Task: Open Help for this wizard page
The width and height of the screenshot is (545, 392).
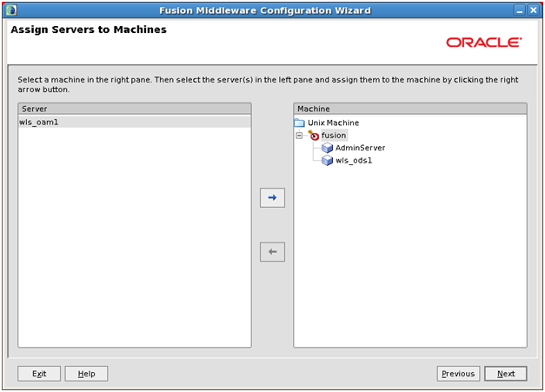Action: [86, 374]
